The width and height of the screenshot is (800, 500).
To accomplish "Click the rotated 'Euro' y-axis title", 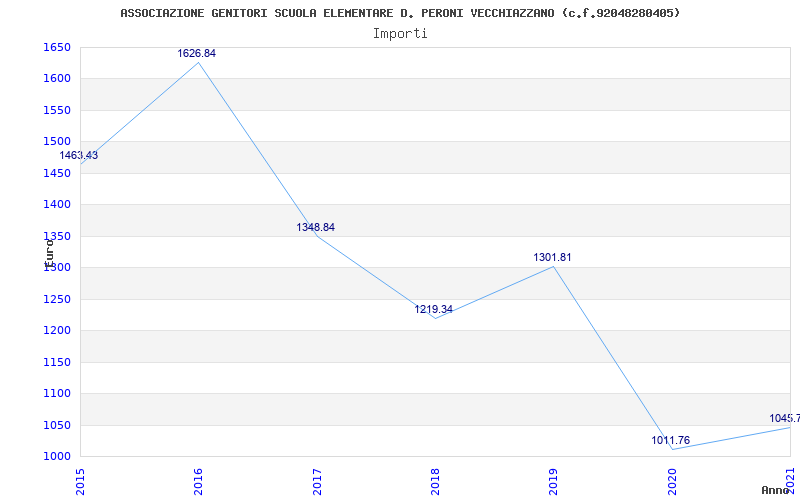I will [49, 253].
